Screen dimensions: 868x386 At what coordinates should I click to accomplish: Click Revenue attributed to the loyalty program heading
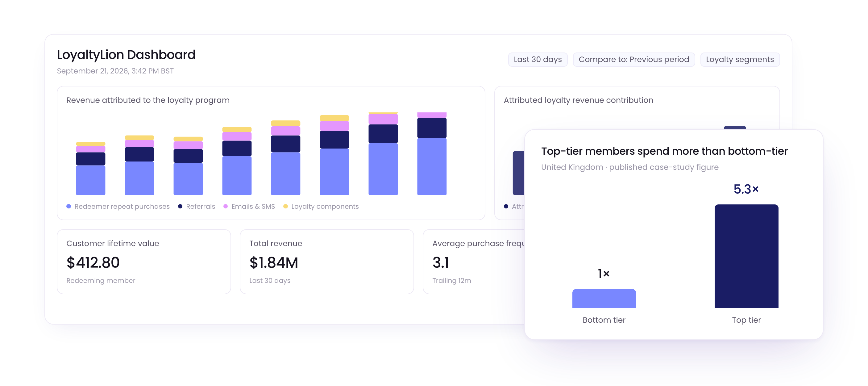point(148,100)
